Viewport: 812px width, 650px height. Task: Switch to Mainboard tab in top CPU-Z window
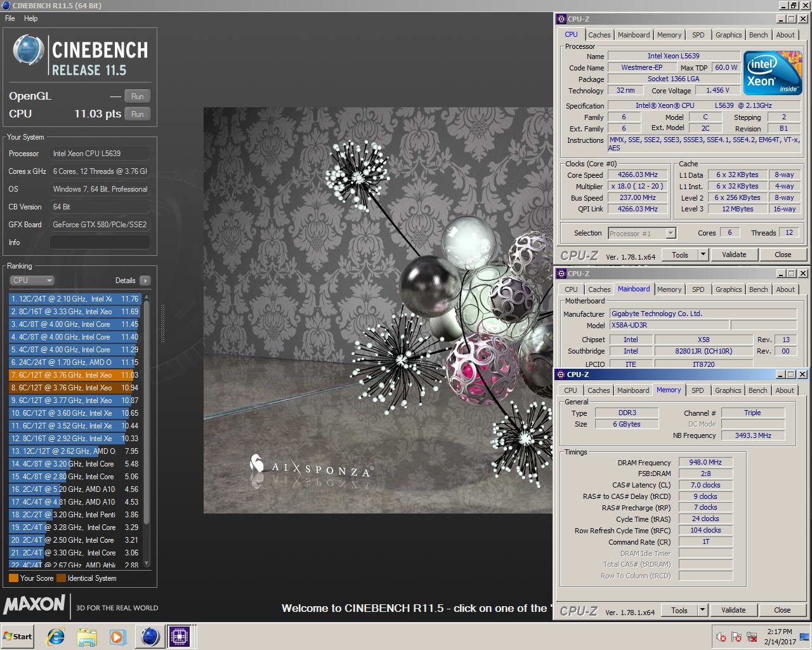click(634, 35)
